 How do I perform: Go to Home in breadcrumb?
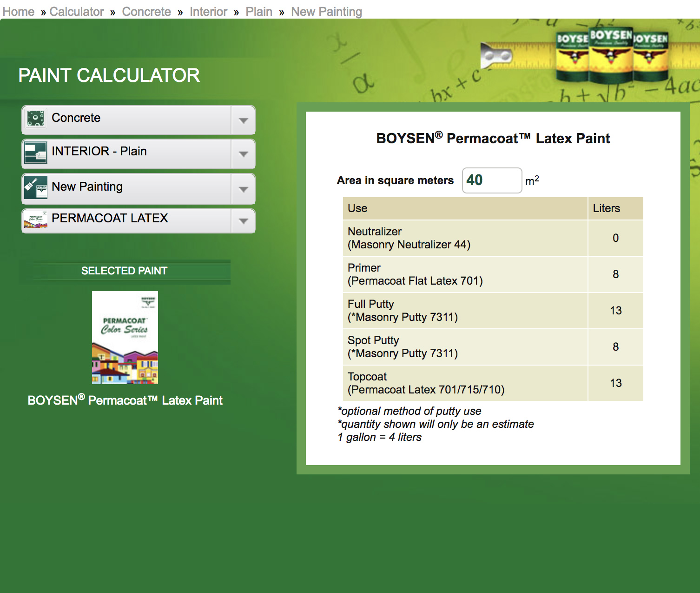pyautogui.click(x=19, y=12)
